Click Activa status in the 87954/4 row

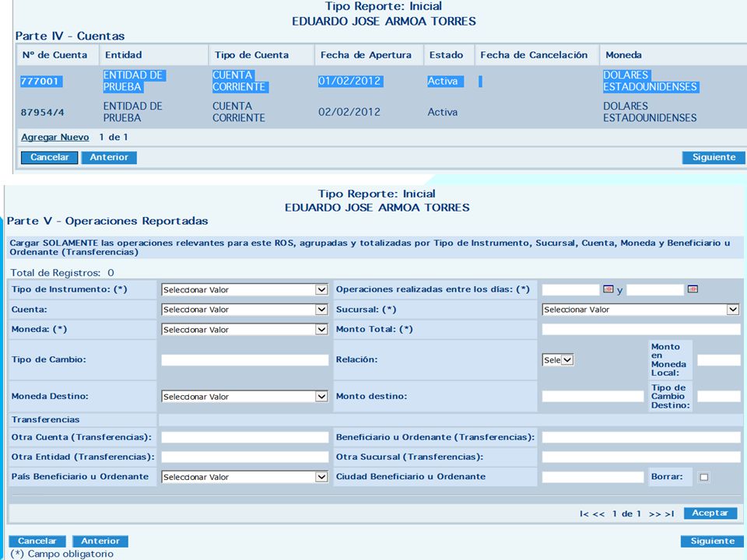tap(443, 112)
